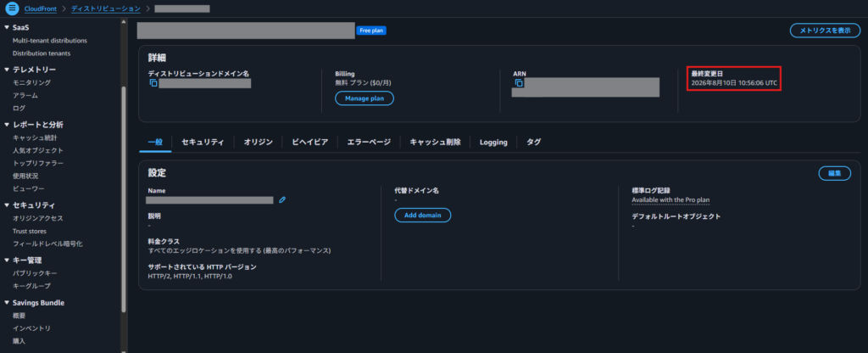Click the 最終変更日 timestamp value
The image size is (868, 353).
click(734, 83)
